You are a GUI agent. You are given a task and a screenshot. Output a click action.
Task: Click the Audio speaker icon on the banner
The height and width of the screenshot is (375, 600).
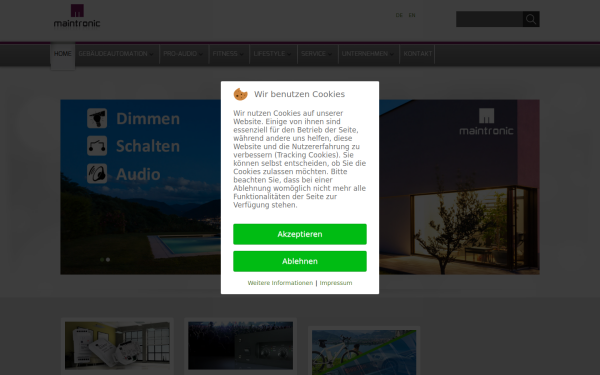pos(97,174)
